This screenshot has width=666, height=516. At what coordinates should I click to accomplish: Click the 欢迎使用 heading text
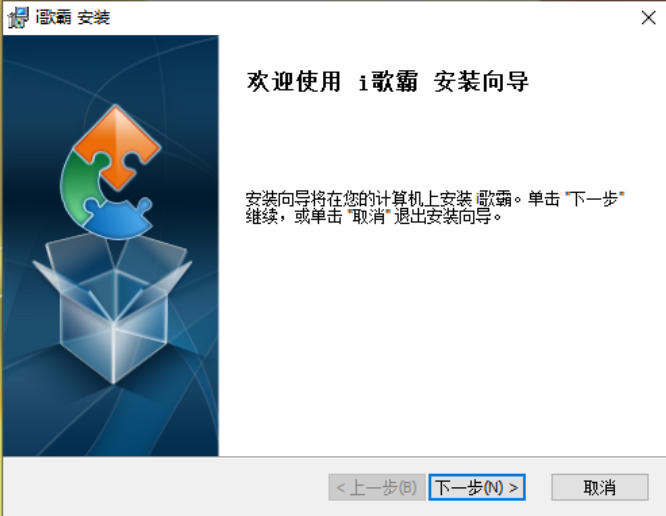(294, 82)
